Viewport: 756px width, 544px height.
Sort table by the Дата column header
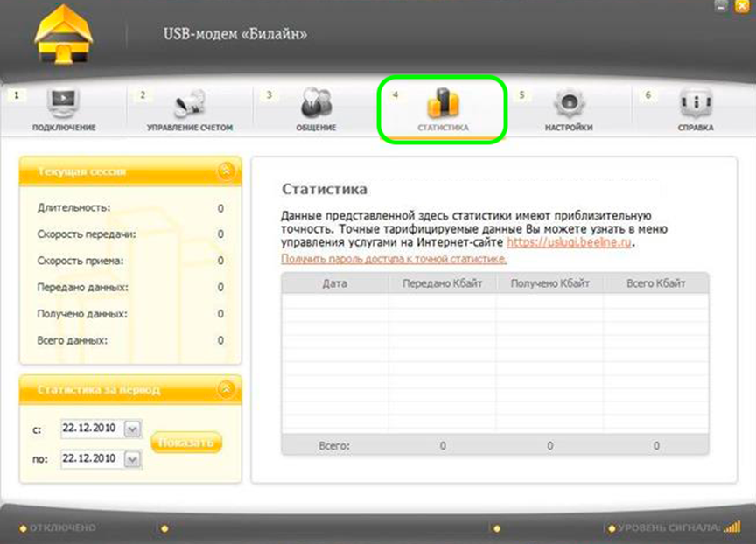point(334,283)
